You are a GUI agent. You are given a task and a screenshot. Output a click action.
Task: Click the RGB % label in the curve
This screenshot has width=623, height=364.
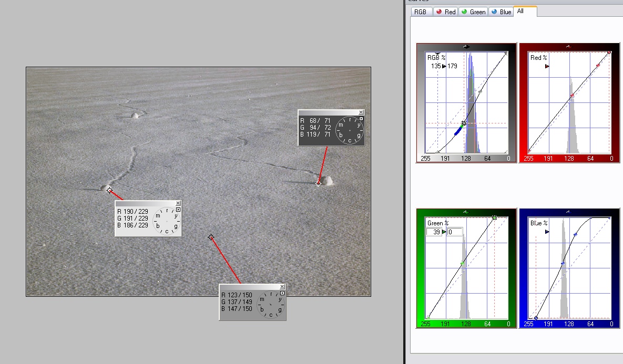click(436, 58)
